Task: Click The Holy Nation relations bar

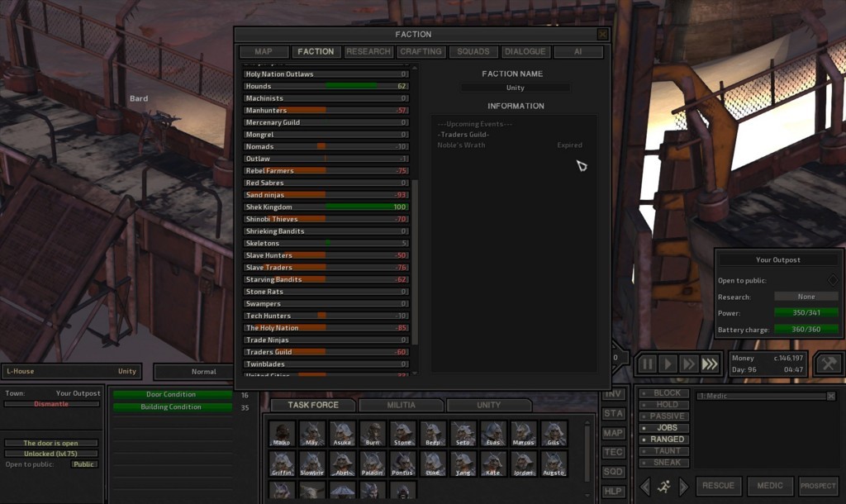Action: [326, 328]
